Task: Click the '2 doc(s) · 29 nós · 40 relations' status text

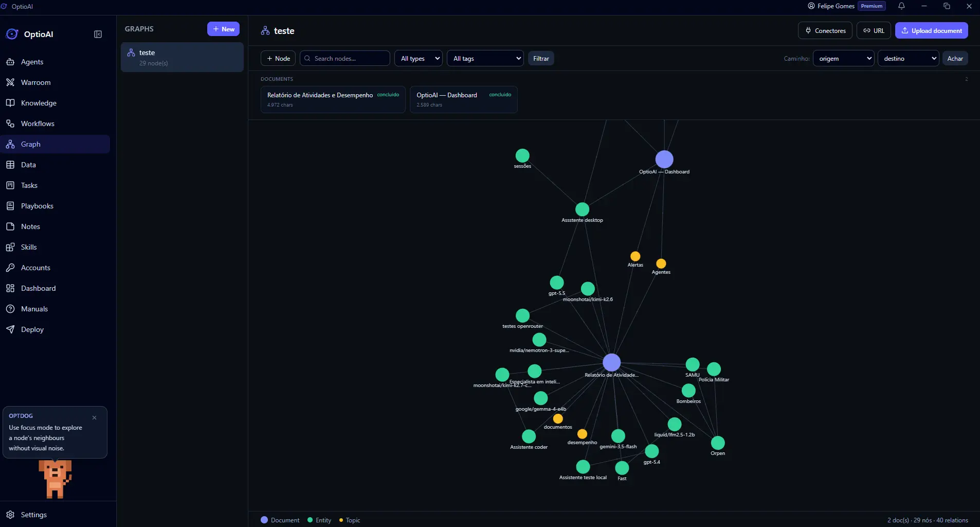Action: (928, 520)
